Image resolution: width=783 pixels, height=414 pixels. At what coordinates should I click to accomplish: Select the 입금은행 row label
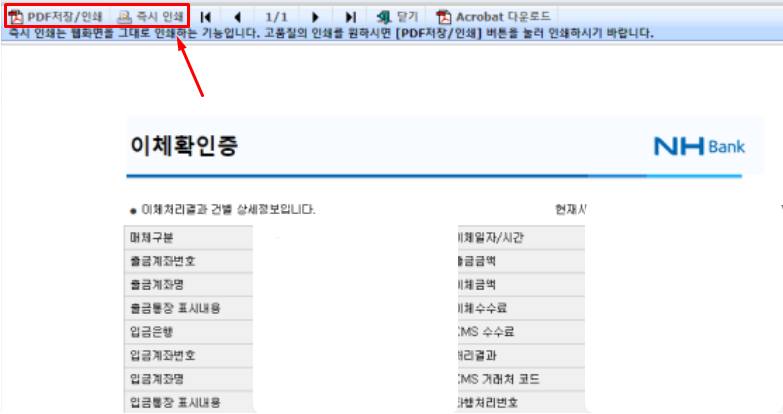point(151,332)
